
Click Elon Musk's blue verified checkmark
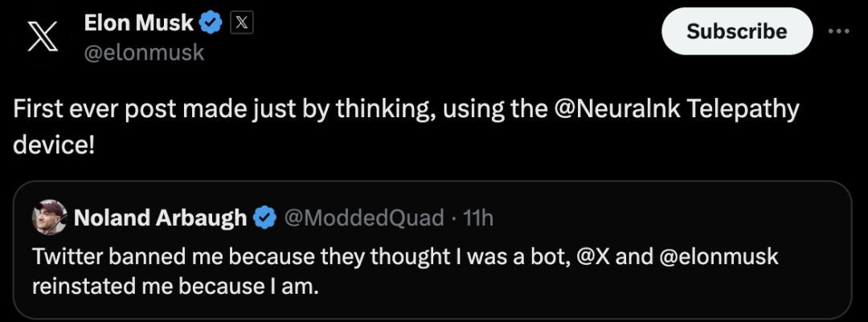coord(211,23)
